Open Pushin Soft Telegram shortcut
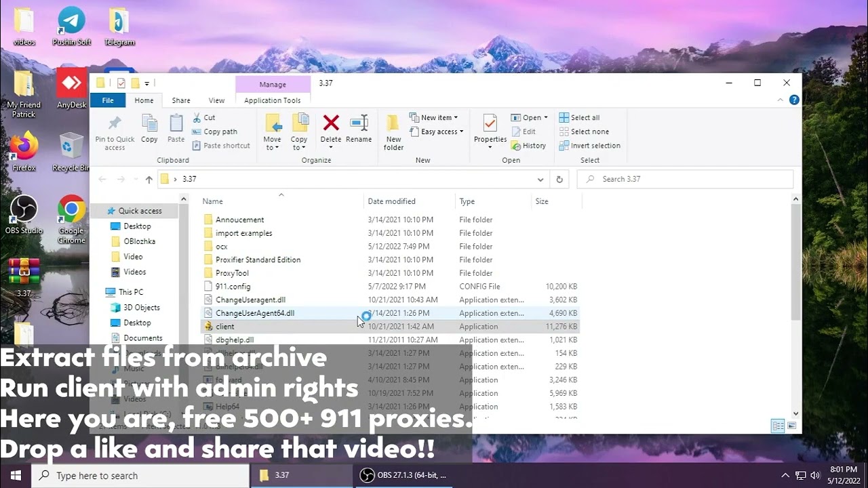Screen dimensions: 868x488 [71, 26]
